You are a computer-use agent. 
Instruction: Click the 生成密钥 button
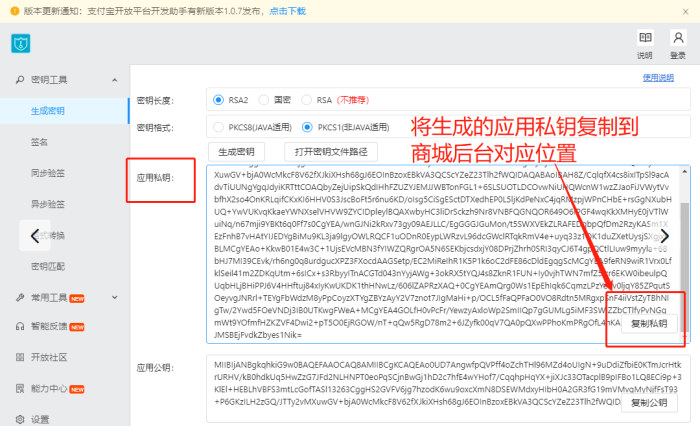[x=236, y=152]
